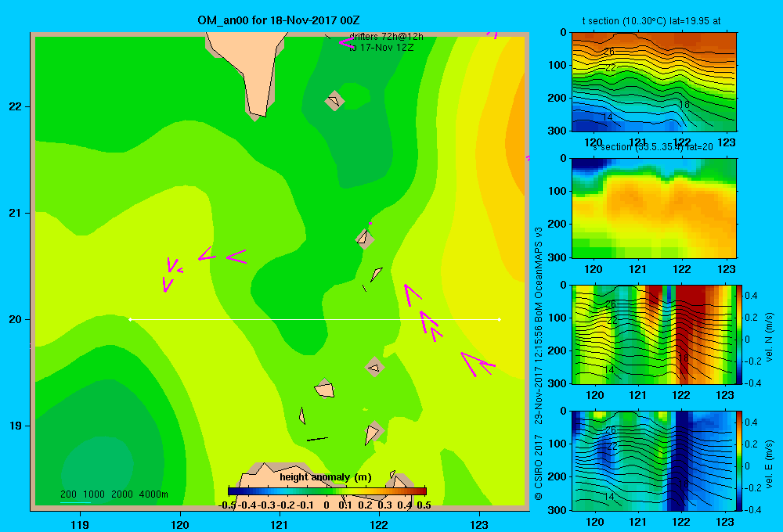
Task: Select the vel. E color scale bar
Action: click(740, 461)
